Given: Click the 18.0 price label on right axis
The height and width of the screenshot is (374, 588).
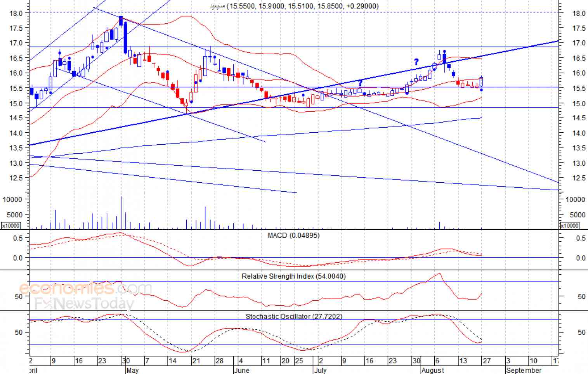Looking at the screenshot, I should tap(579, 13).
